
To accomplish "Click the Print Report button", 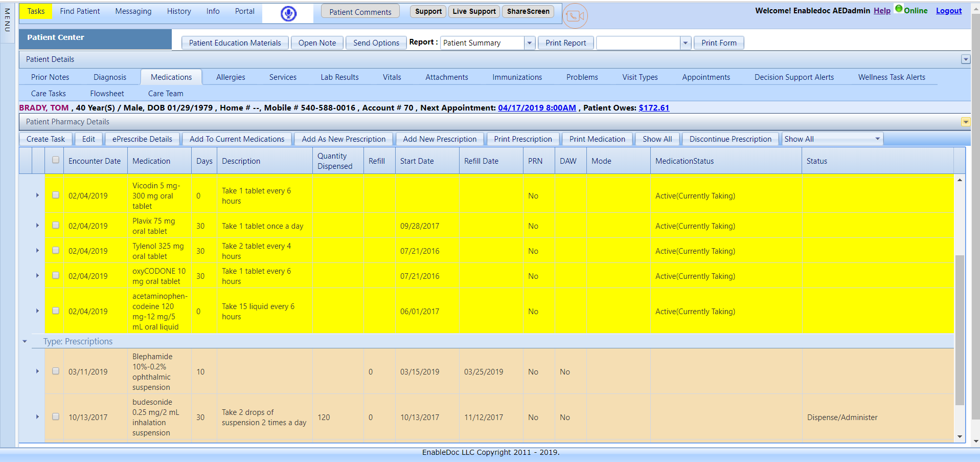I will point(566,43).
